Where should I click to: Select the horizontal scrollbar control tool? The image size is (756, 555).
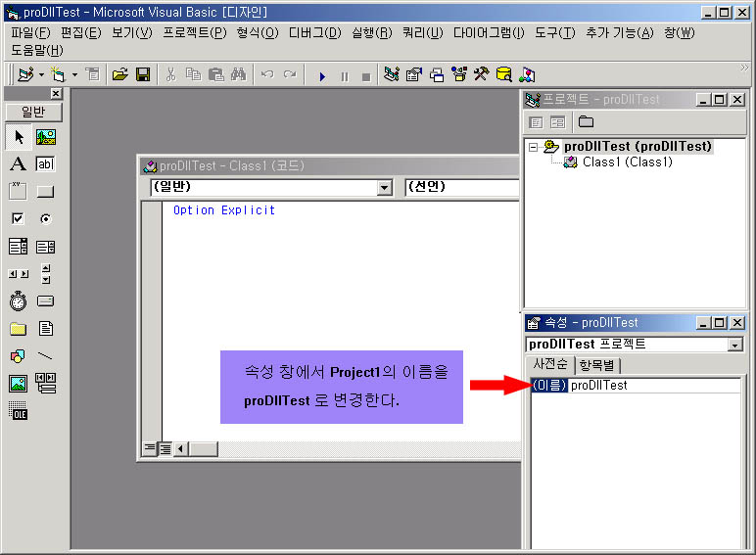(19, 274)
